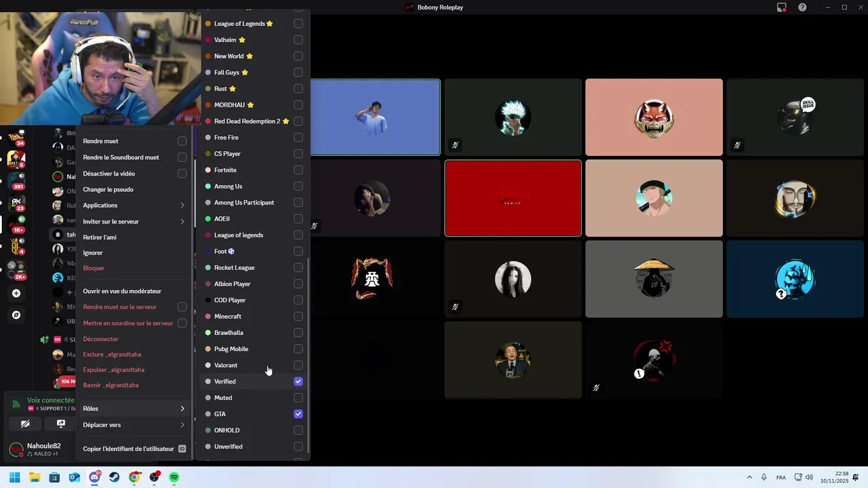Click the Red Dead Redemption 2 role

254,121
